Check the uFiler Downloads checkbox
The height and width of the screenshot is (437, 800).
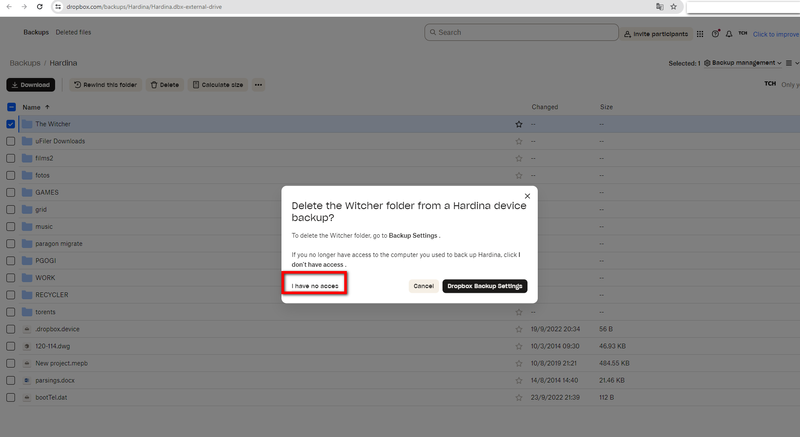click(x=11, y=141)
